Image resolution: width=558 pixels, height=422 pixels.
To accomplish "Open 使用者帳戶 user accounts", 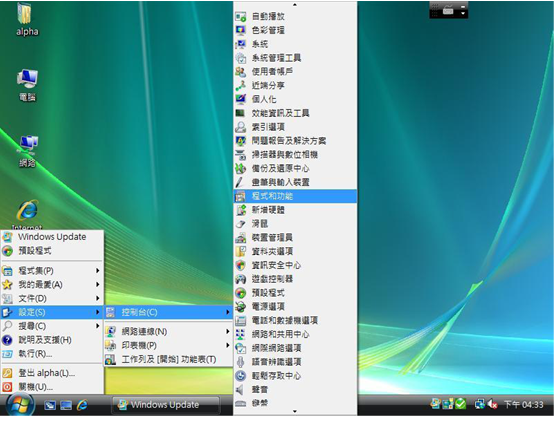I will point(295,72).
